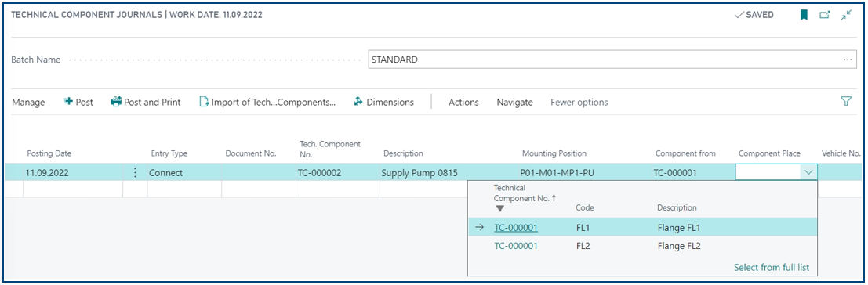
Task: Open the Actions menu
Action: pyautogui.click(x=463, y=103)
